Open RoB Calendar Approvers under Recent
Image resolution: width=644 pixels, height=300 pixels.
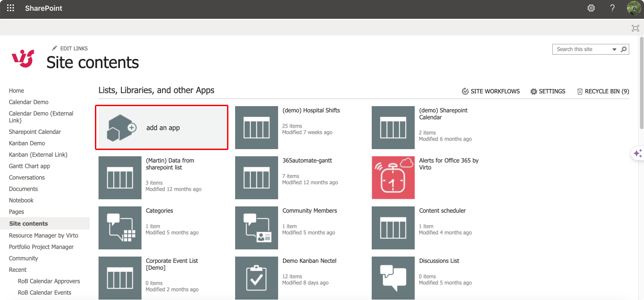(49, 281)
